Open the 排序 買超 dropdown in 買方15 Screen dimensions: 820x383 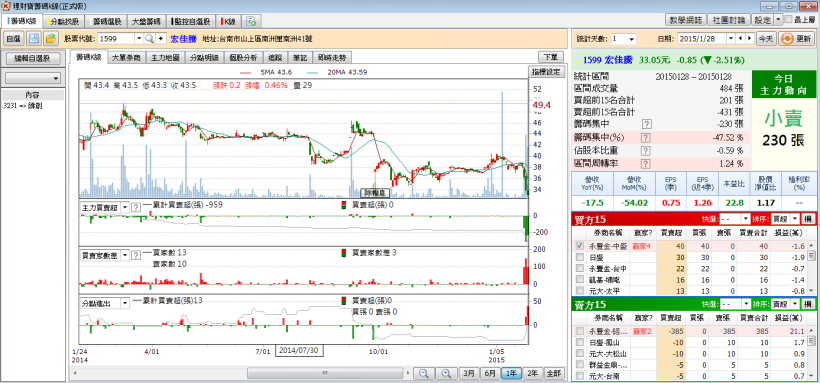[x=795, y=219]
